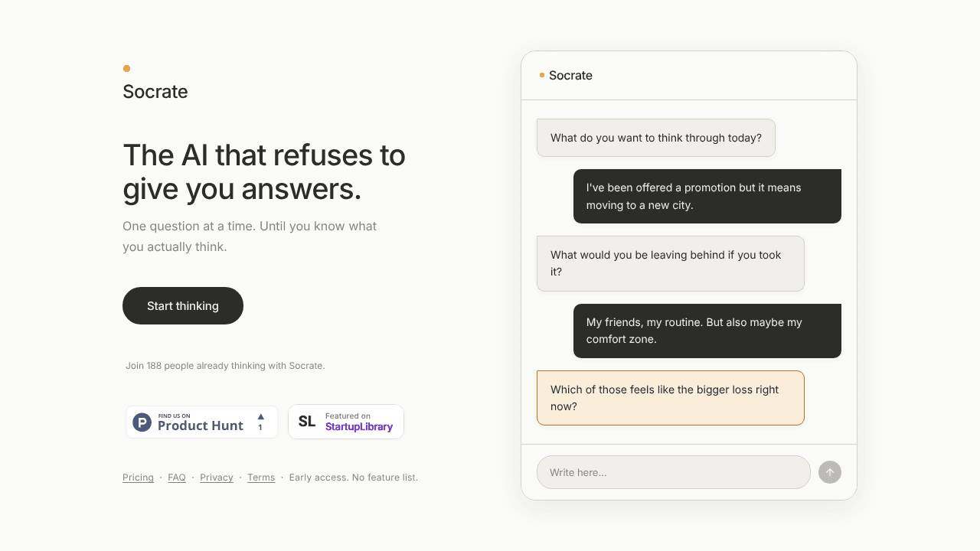Select highlighted message 'Which of those feels like the bigger loss'
Image resolution: width=980 pixels, height=551 pixels.
[x=671, y=398]
